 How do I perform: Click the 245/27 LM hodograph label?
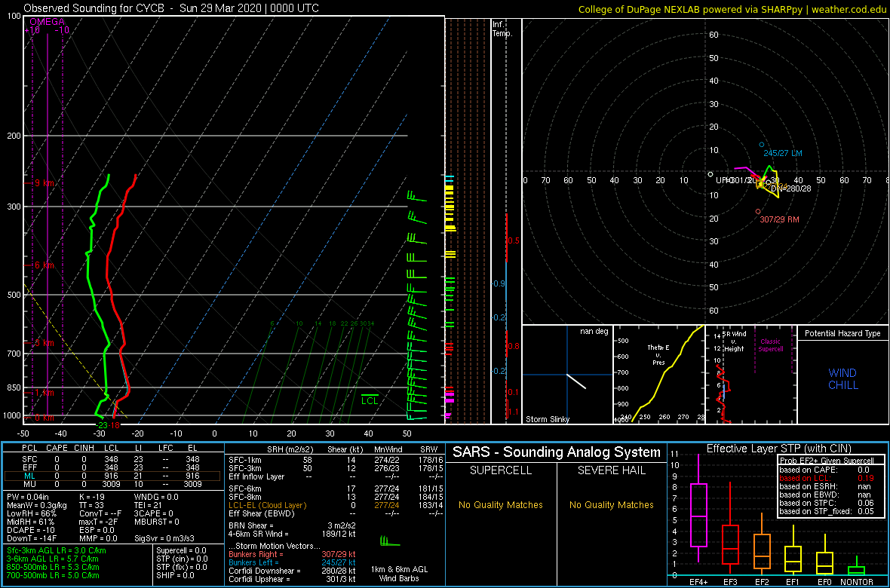pos(783,153)
